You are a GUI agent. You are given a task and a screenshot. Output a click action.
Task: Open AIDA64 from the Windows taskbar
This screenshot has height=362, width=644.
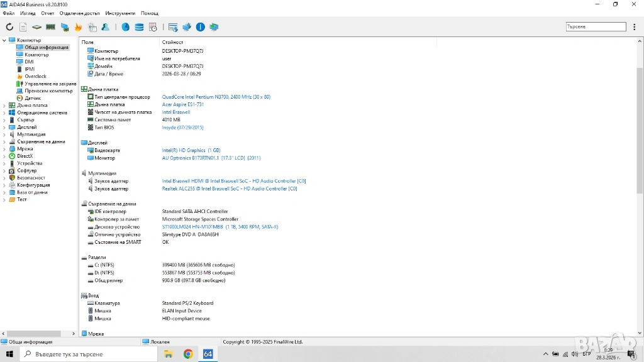coord(208,354)
